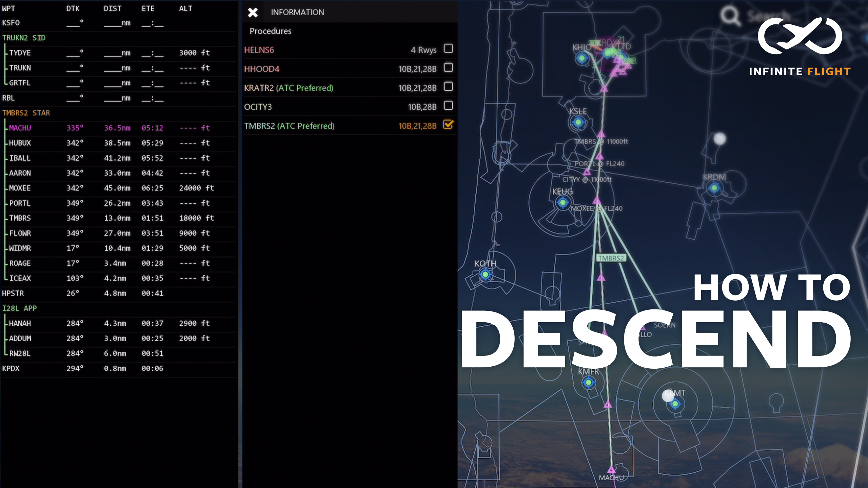The height and width of the screenshot is (488, 868).
Task: Tap the MACHU waypoint triangle on map
Action: click(611, 470)
